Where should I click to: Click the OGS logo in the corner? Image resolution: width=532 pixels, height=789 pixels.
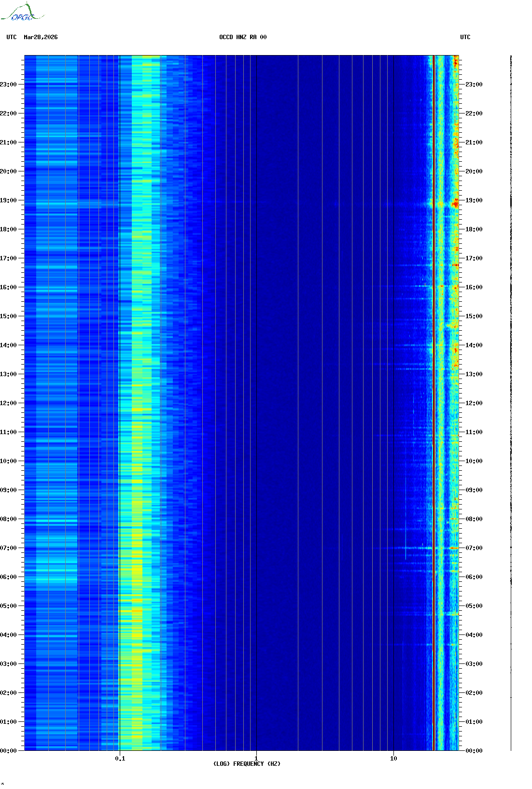[x=22, y=13]
